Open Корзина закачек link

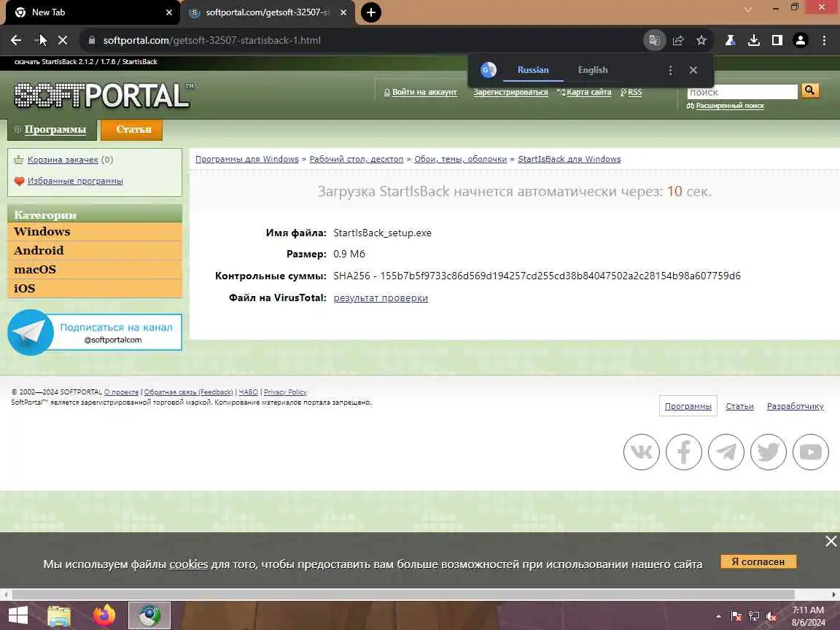coord(63,160)
